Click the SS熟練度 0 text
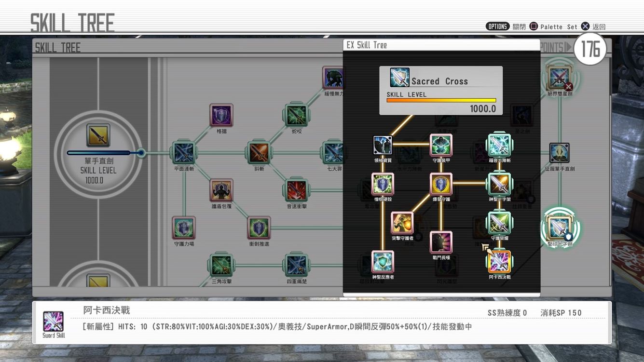644x362 pixels. 507,313
